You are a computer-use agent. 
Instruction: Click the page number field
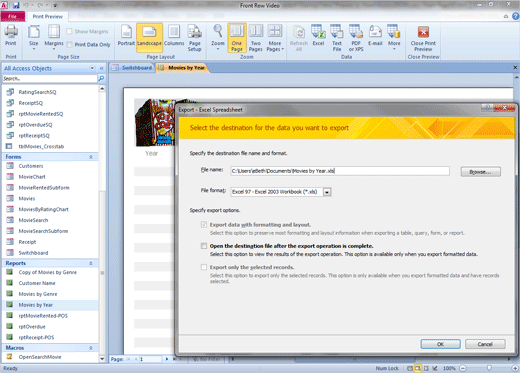click(150, 359)
